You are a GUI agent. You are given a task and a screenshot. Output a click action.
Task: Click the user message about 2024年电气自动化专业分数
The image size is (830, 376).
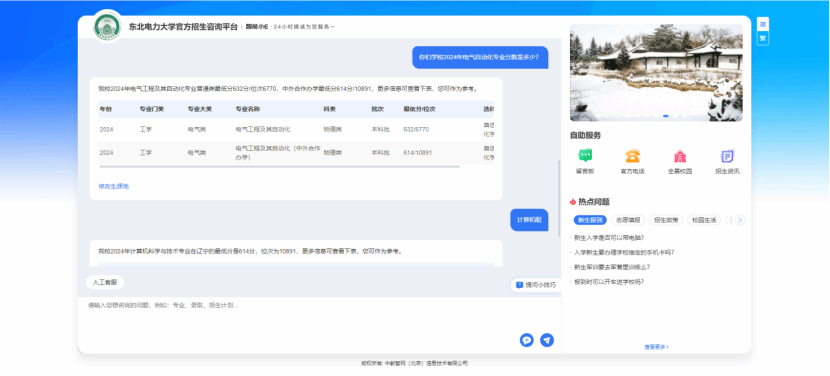point(480,57)
